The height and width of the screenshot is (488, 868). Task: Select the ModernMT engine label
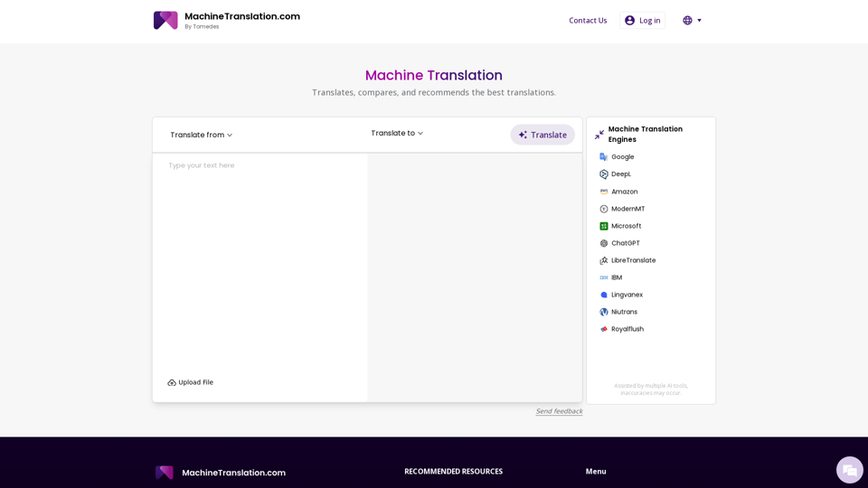[627, 209]
